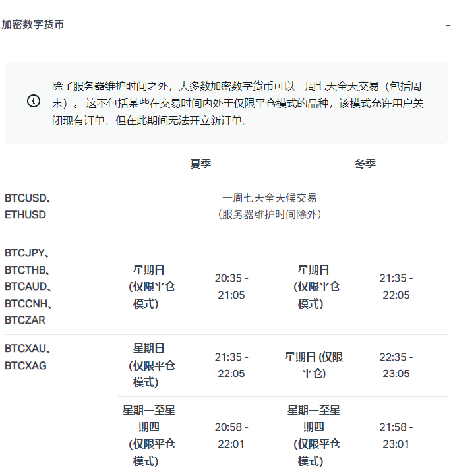Click summer 21:35 - 22:05 in BTCXAU row

point(231,365)
